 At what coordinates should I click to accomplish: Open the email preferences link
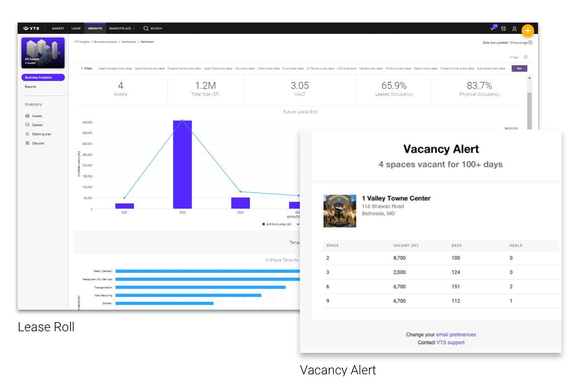(x=456, y=335)
